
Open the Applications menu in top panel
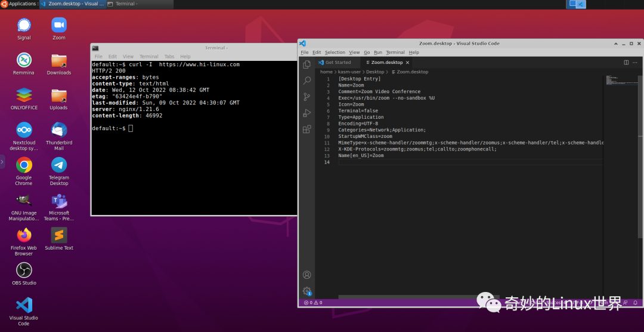pos(19,4)
